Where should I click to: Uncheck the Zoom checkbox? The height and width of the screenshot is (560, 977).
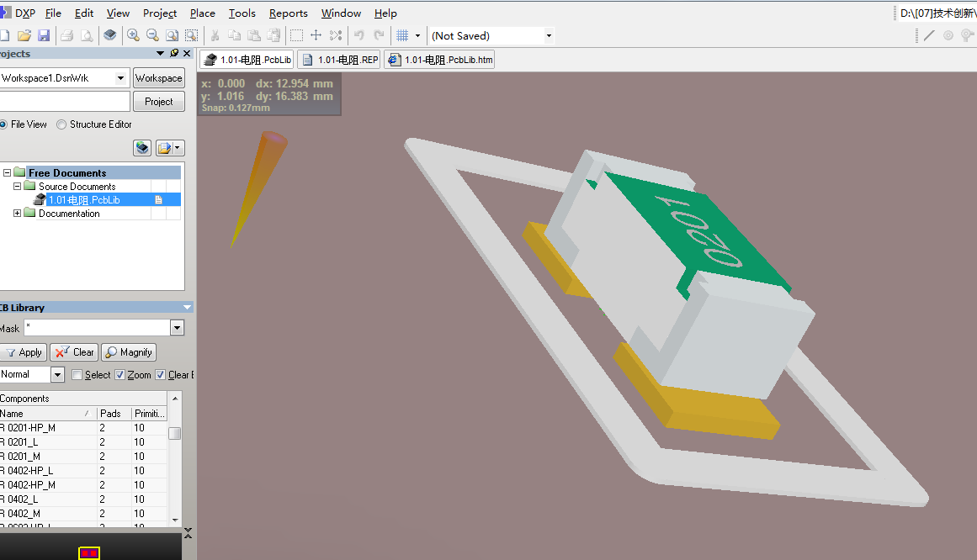tap(119, 375)
